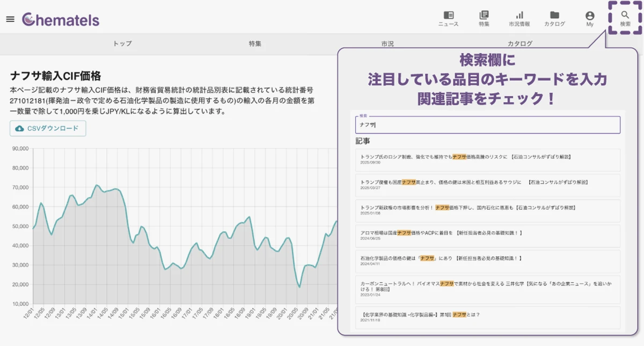The width and height of the screenshot is (644, 346).
Task: Focus the 検索 input containing ナフサ
Action: [x=487, y=125]
